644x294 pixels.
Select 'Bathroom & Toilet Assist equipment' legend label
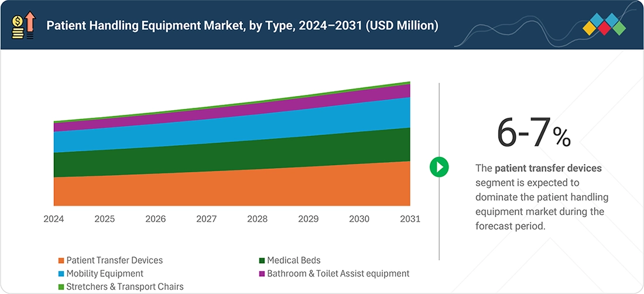[x=338, y=274]
